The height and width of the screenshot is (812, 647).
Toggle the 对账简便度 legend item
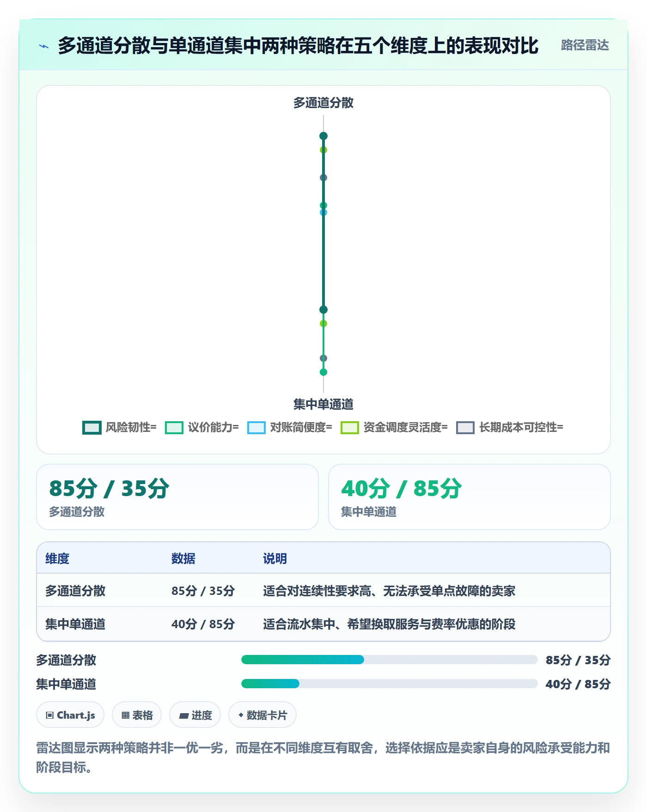(290, 428)
